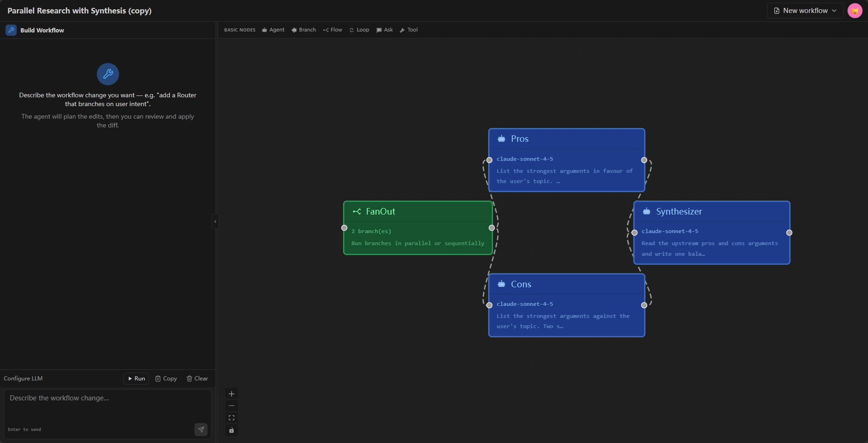The image size is (868, 443).
Task: Click the zoom out minus icon
Action: [232, 406]
